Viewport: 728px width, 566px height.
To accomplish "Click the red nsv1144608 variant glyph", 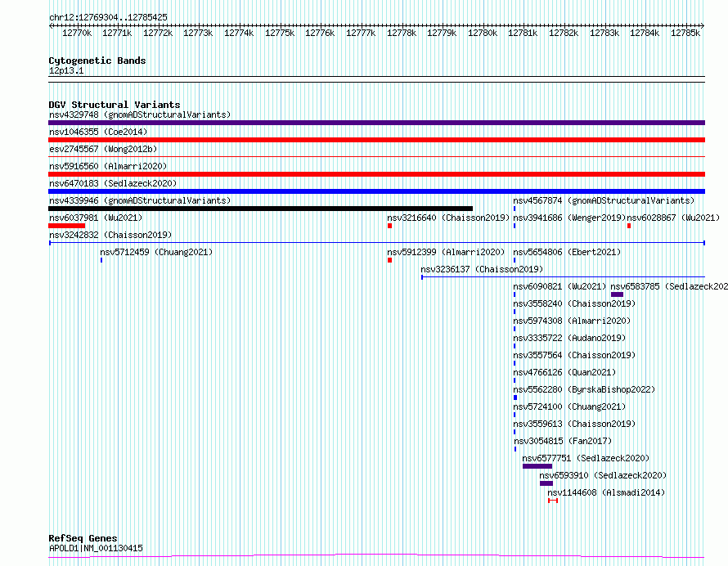I will pyautogui.click(x=552, y=501).
